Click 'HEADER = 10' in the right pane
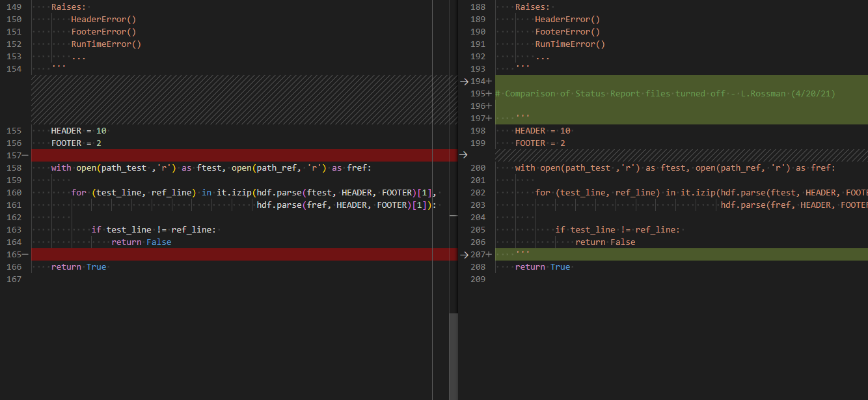 click(543, 131)
